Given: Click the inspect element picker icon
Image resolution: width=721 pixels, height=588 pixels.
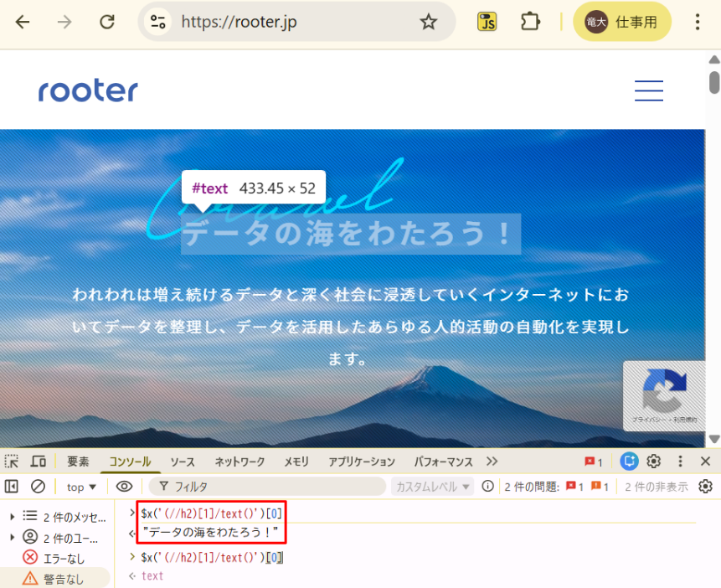Looking at the screenshot, I should coord(12,462).
